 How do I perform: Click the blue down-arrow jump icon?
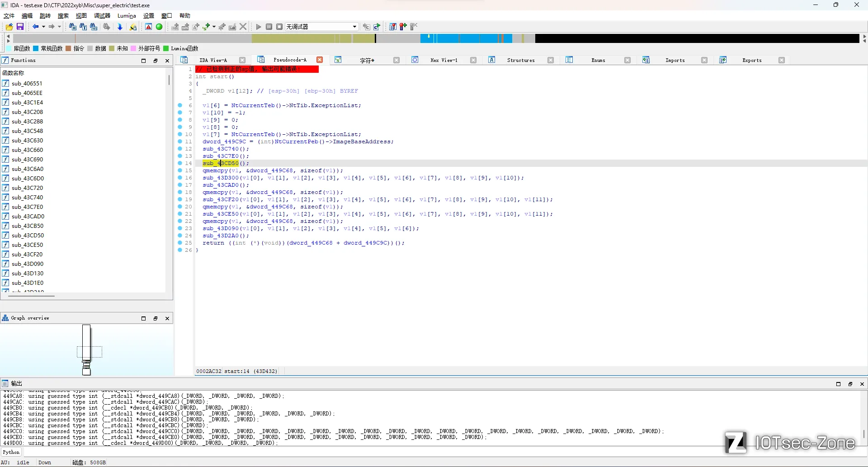[x=120, y=27]
